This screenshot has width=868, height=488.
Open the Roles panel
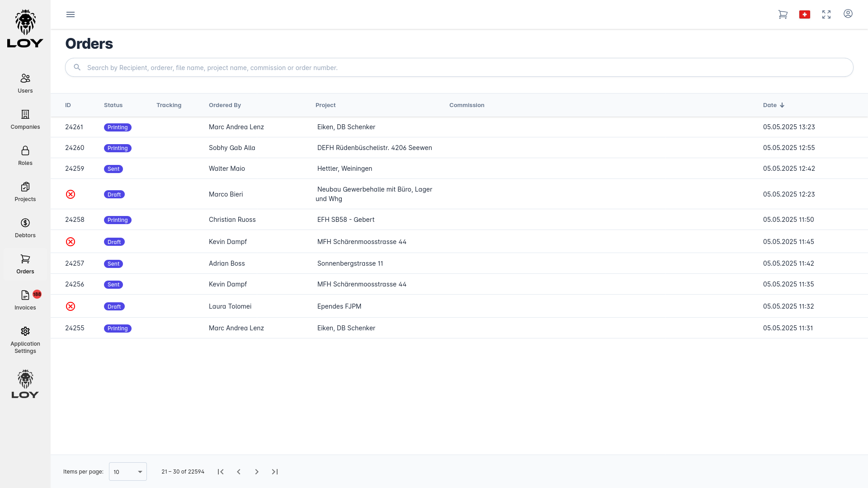click(25, 155)
